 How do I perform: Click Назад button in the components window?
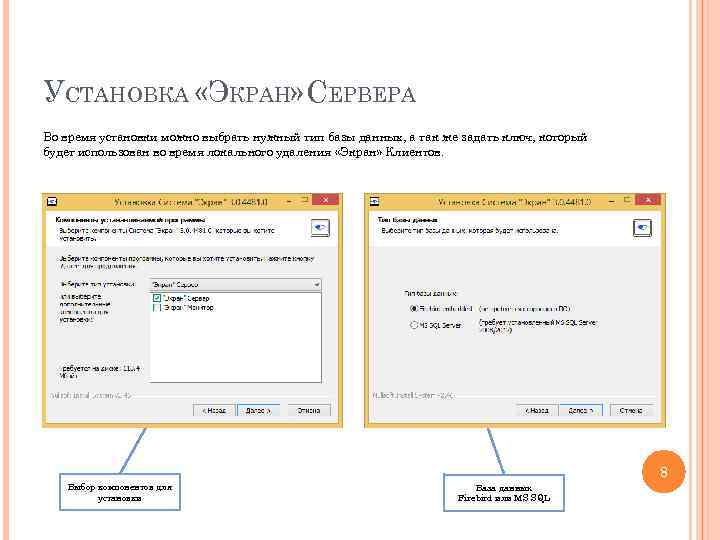point(214,410)
